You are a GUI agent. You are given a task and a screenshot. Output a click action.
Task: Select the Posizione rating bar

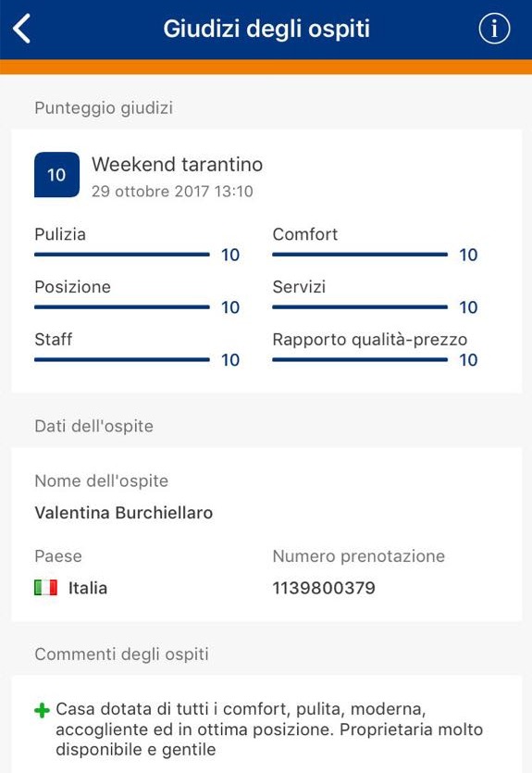tap(122, 307)
